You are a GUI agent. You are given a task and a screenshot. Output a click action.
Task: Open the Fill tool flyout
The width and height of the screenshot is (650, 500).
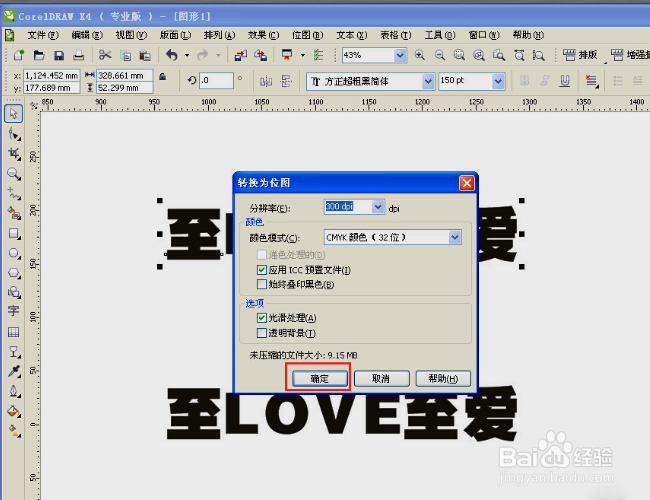pyautogui.click(x=14, y=411)
